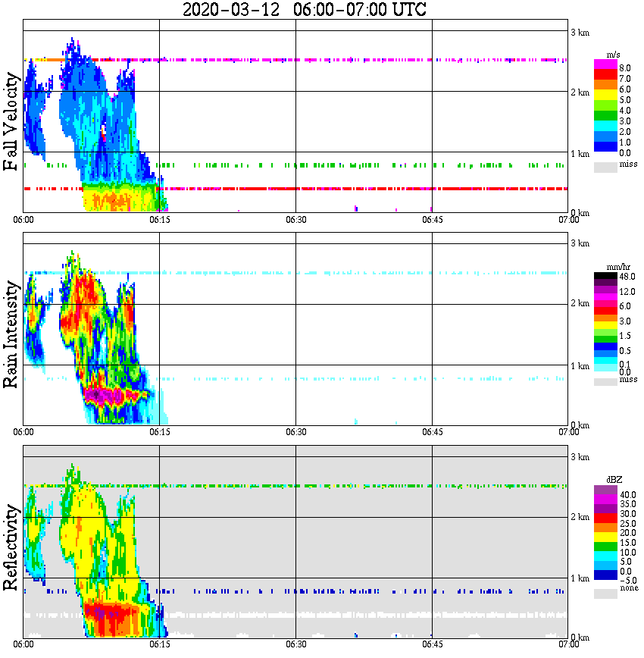Select the purple 12.0 swatch in mm/hr legend
Image resolution: width=644 pixels, height=658 pixels.
(x=605, y=290)
